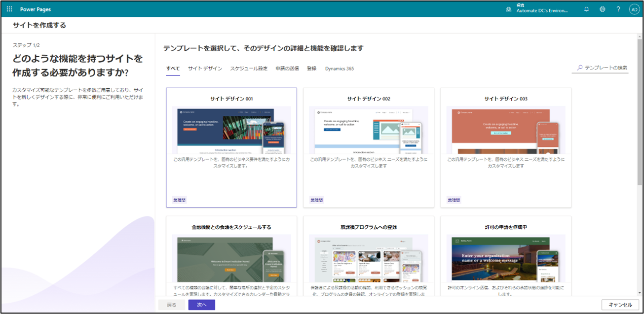Click the notifications bell icon
This screenshot has height=314, width=644.
click(x=586, y=9)
